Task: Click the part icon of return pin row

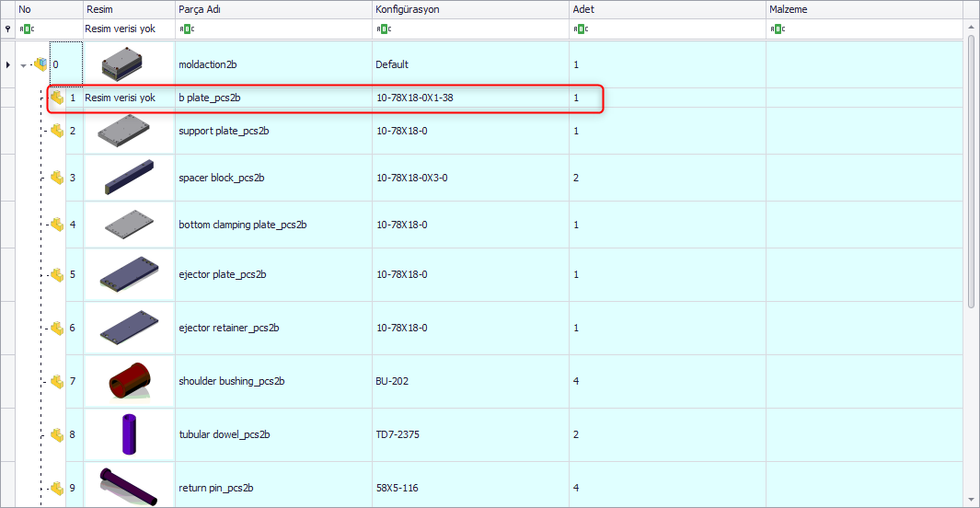Action: coord(57,488)
